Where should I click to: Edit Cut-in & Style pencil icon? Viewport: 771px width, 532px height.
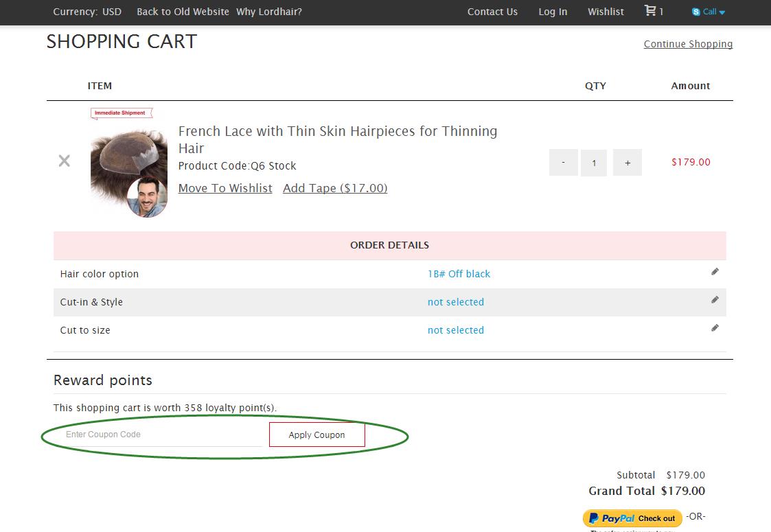715,300
